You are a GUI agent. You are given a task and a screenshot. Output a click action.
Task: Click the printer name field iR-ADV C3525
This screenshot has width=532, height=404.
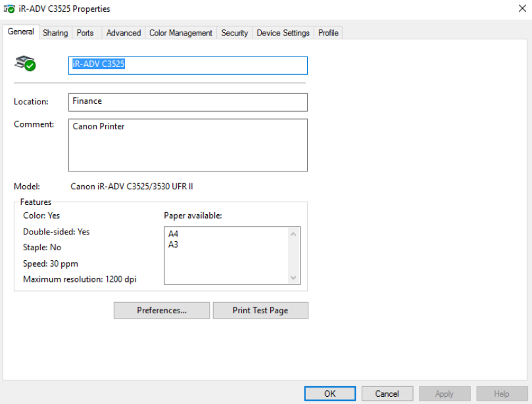click(x=188, y=66)
